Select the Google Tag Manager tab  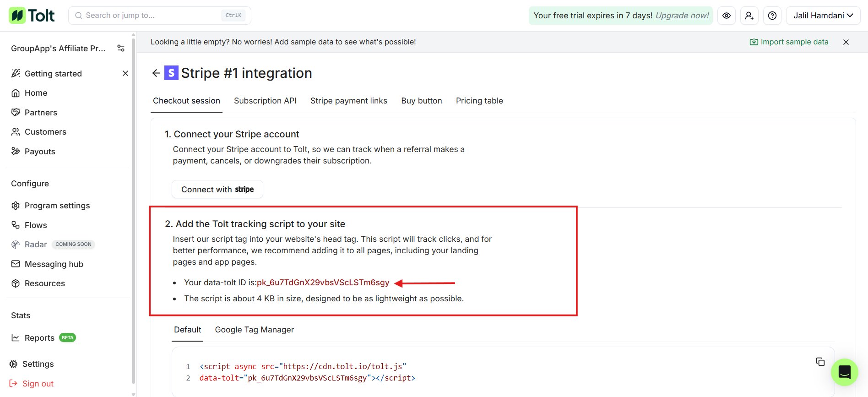pos(254,330)
